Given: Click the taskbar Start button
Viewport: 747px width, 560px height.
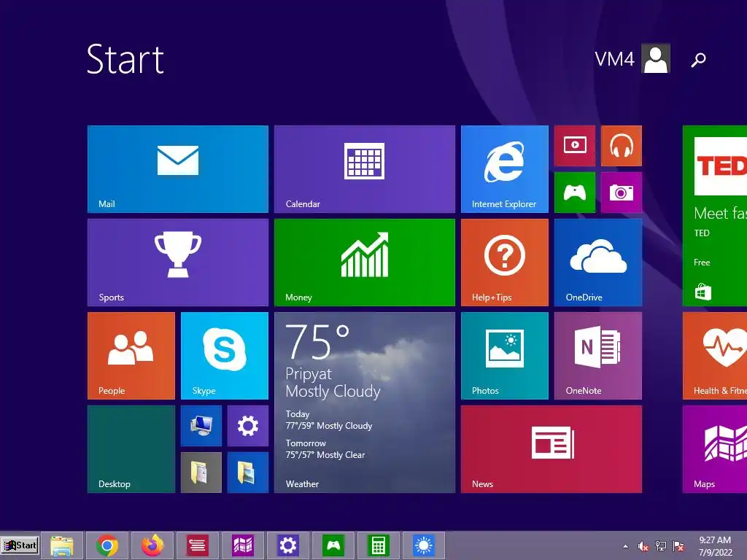Looking at the screenshot, I should 20,545.
